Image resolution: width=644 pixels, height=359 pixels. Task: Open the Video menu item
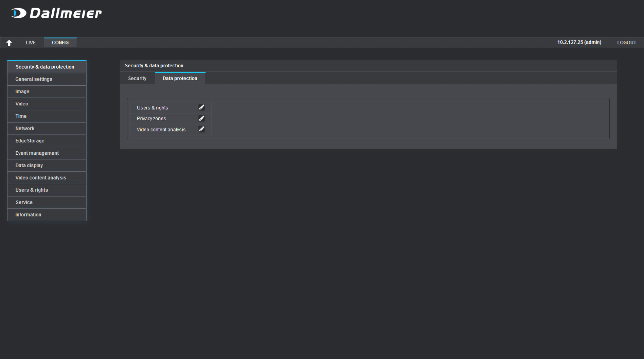(22, 104)
